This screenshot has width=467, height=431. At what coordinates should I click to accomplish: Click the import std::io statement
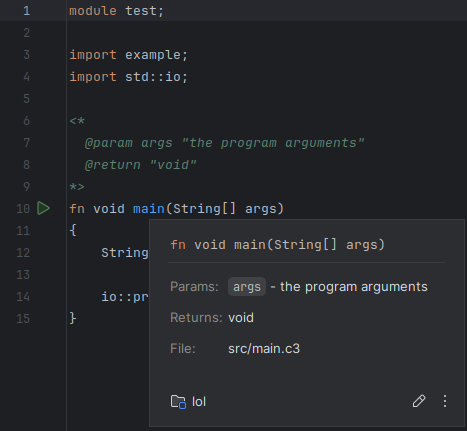coord(129,77)
